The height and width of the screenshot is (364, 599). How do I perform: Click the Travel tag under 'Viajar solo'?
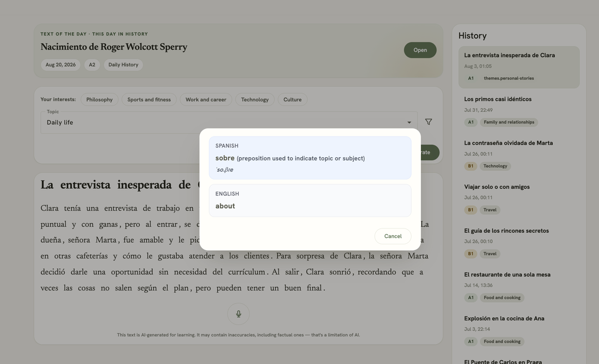pos(490,210)
